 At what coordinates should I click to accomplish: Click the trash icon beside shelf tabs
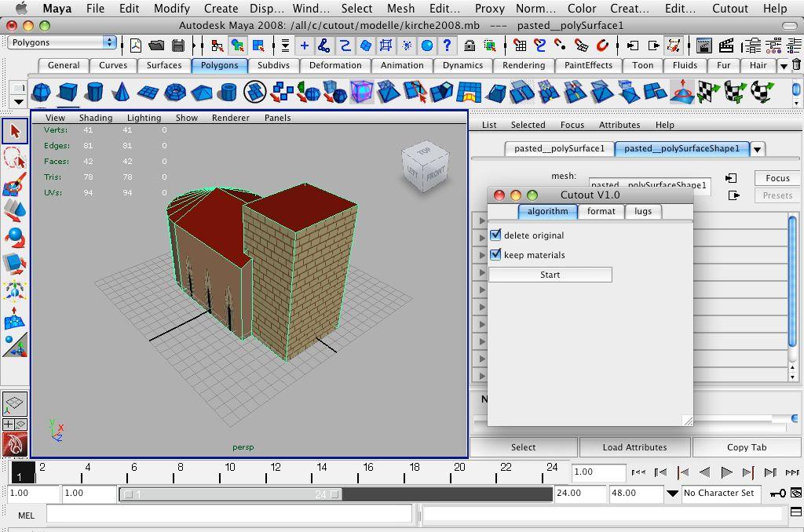pos(796,65)
